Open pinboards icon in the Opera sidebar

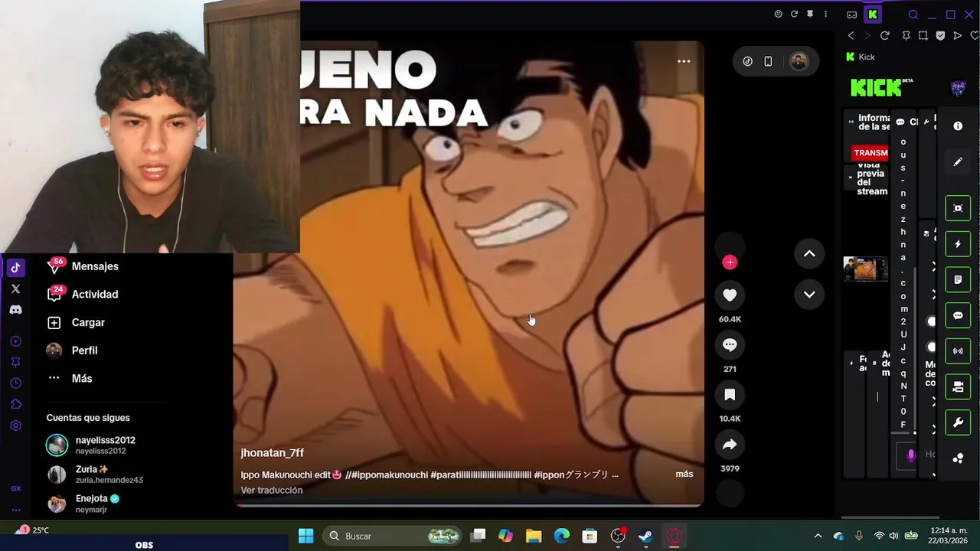tap(15, 362)
